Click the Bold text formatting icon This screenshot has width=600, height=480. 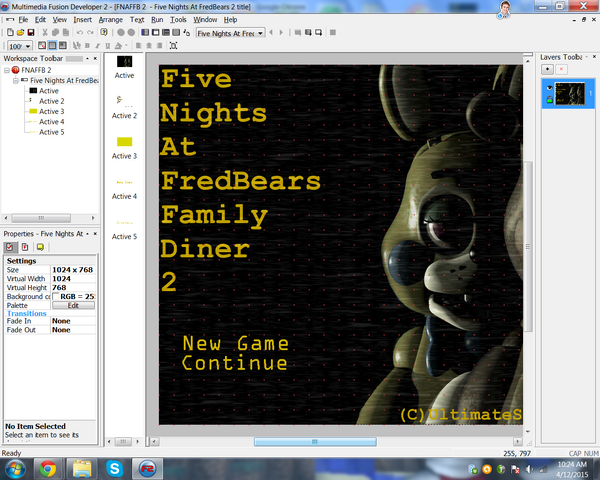[x=87, y=46]
